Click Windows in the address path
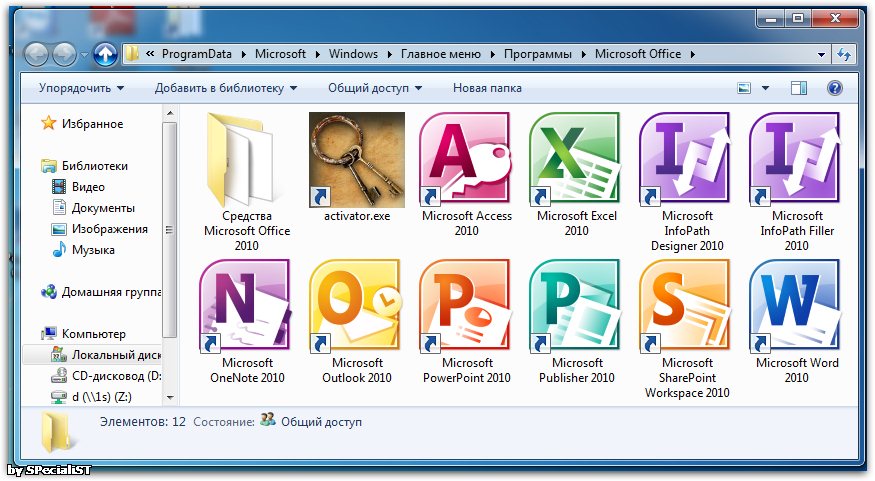Viewport: 875px width, 481px height. (x=353, y=54)
